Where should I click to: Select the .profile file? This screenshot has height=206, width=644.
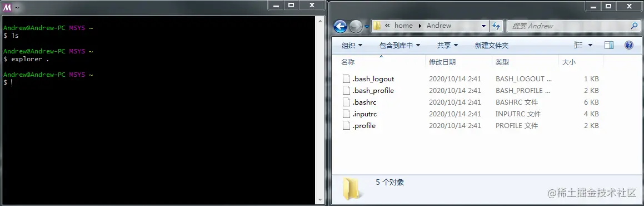pyautogui.click(x=364, y=125)
